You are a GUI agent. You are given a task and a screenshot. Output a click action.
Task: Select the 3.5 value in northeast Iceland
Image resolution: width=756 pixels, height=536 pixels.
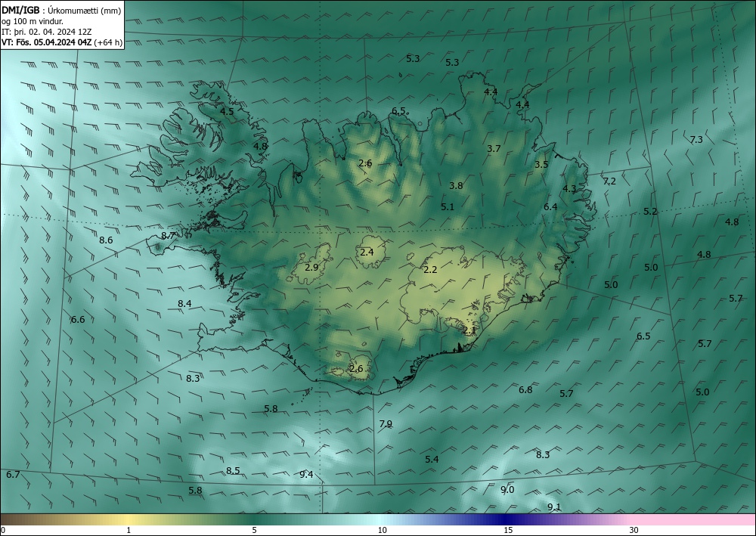point(541,164)
